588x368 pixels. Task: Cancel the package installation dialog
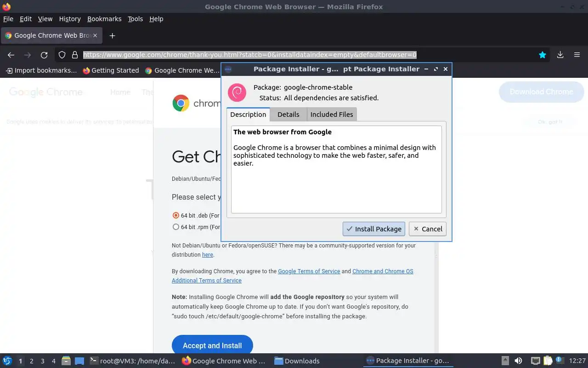coord(428,229)
